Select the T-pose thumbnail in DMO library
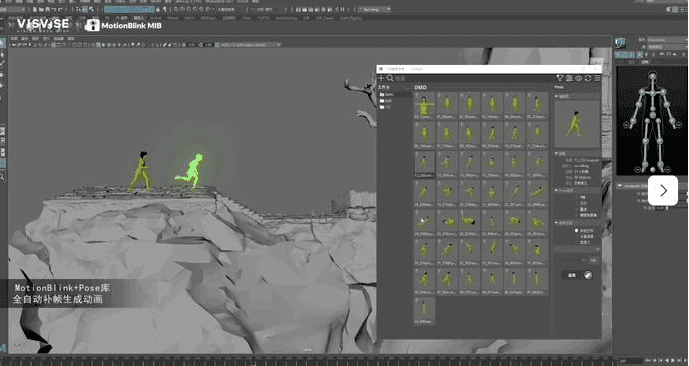This screenshot has height=366, width=689. (x=424, y=105)
